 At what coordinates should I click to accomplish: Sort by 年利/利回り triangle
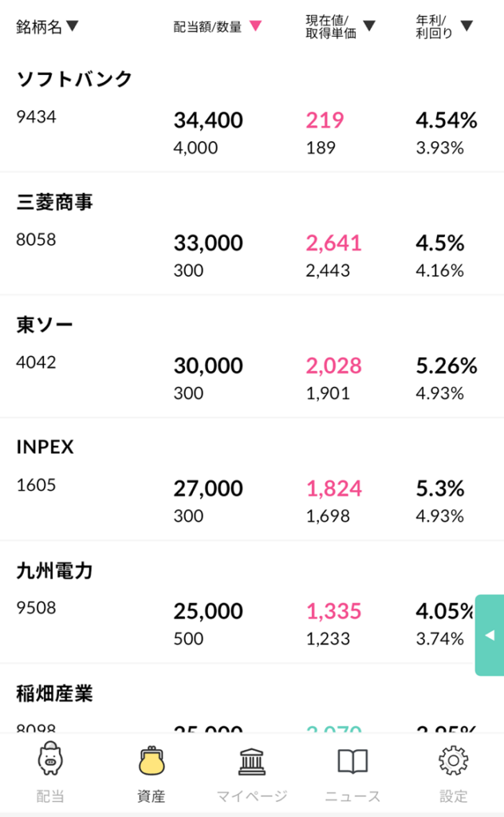coord(467,26)
